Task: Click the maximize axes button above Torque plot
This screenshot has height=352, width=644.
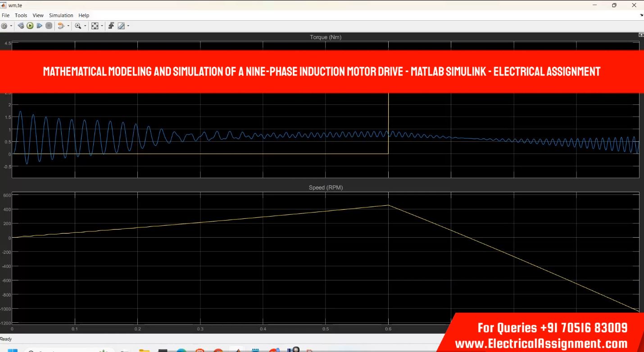Action: [x=641, y=35]
